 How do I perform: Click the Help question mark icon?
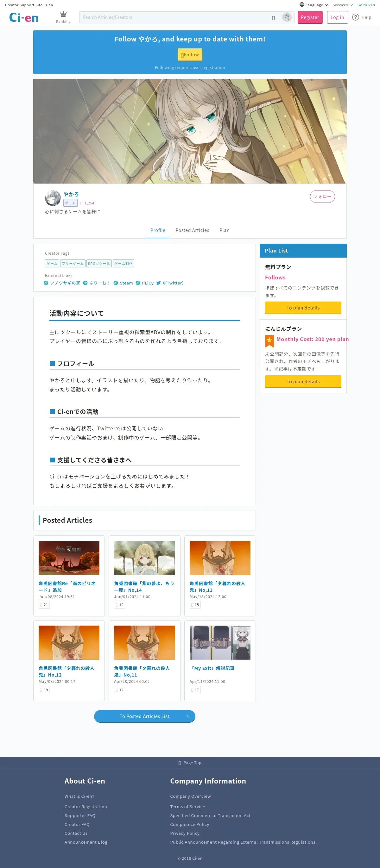(x=355, y=17)
